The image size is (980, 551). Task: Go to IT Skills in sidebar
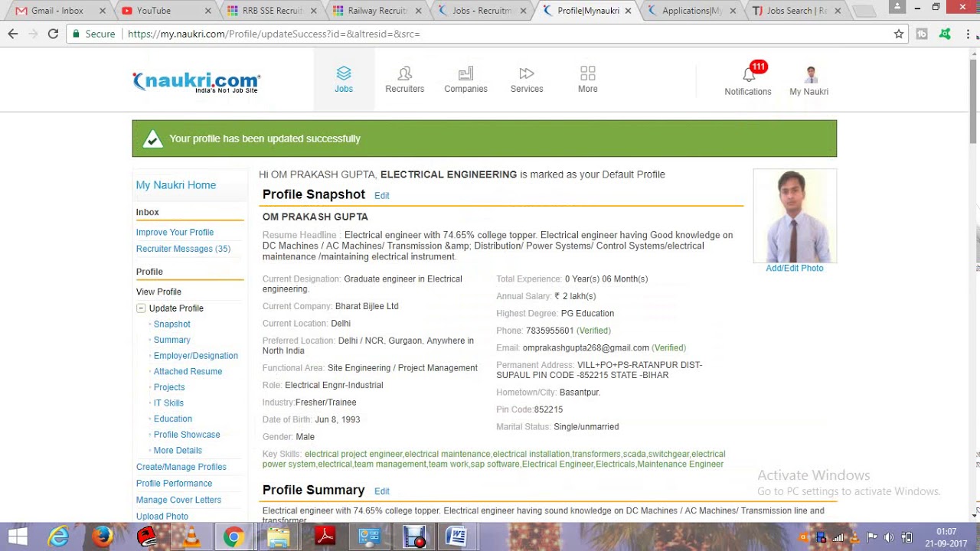pyautogui.click(x=168, y=403)
